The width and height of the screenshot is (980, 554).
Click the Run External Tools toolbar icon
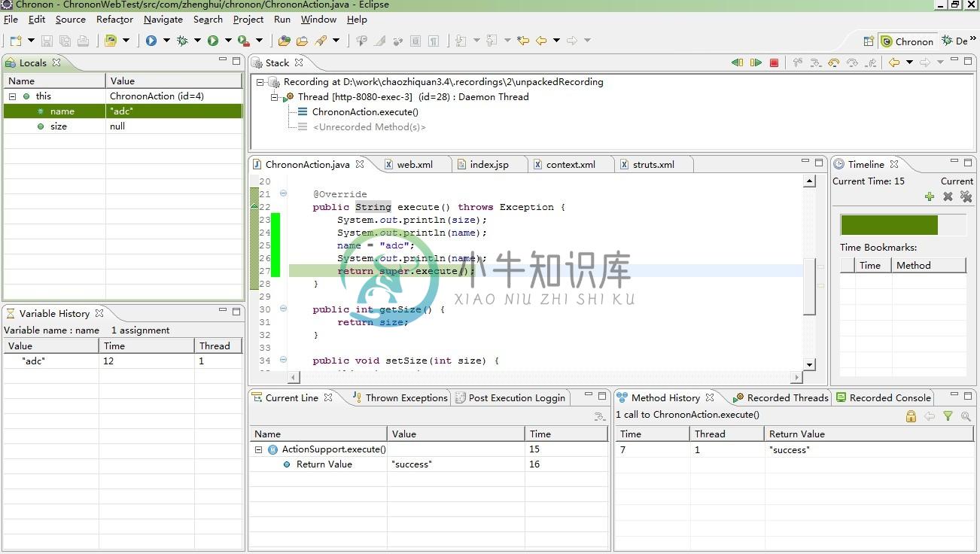pos(244,41)
